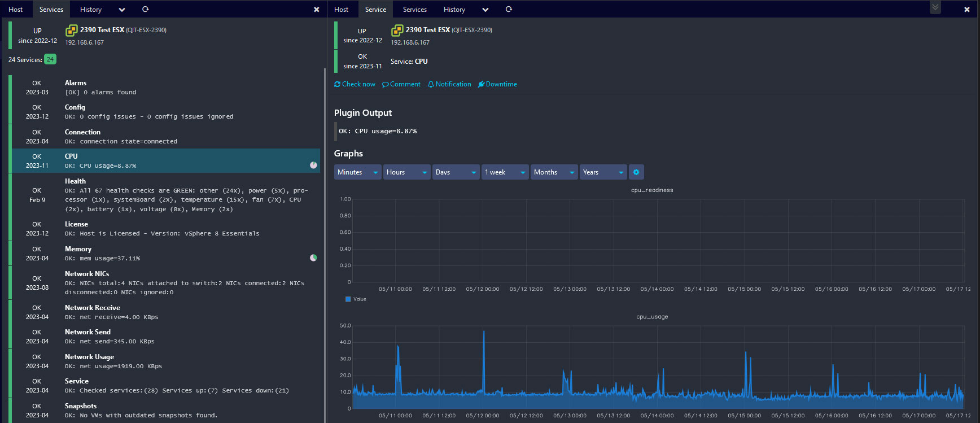Select the CPU service row
980x423 pixels.
click(164, 160)
